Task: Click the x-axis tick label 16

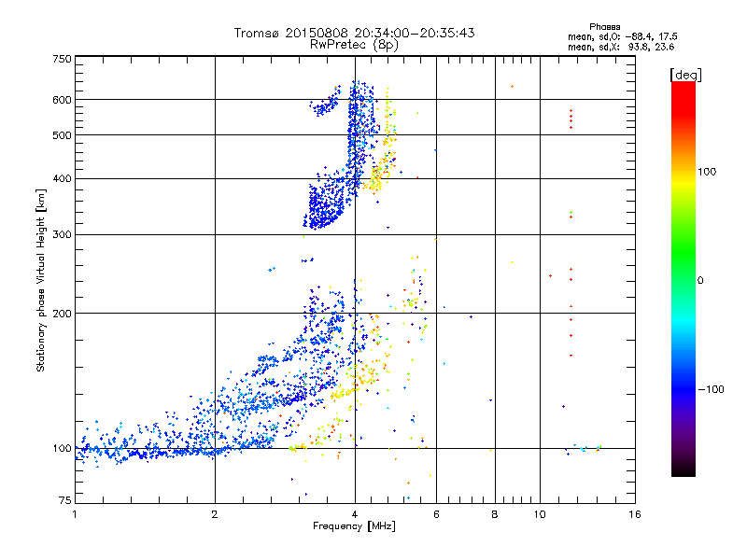Action: (x=635, y=514)
